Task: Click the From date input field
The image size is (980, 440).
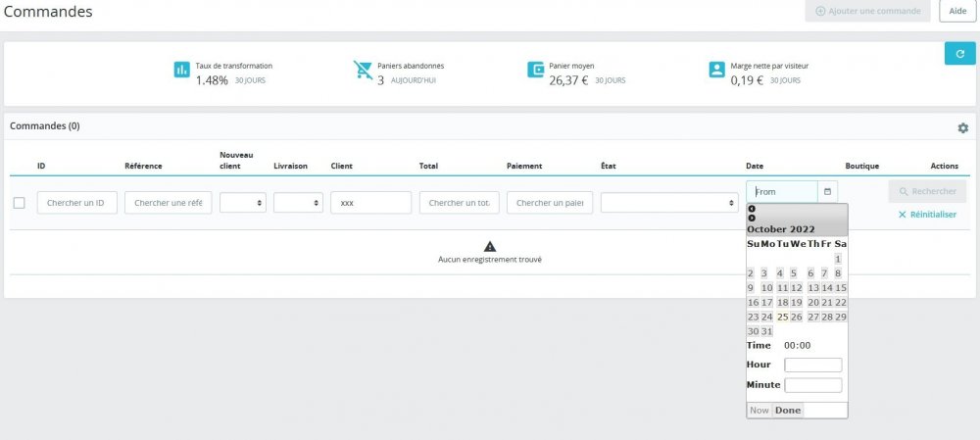Action: tap(782, 192)
